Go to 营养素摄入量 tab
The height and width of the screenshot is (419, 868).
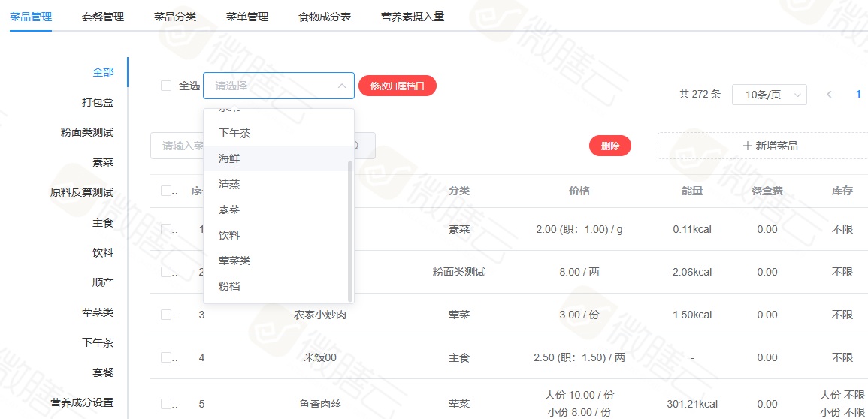[413, 17]
